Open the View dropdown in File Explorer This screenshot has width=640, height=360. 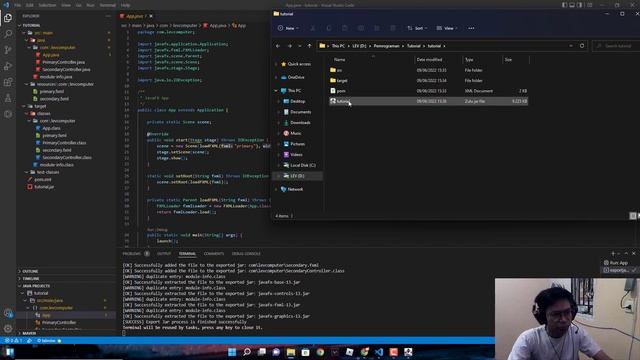[x=447, y=28]
